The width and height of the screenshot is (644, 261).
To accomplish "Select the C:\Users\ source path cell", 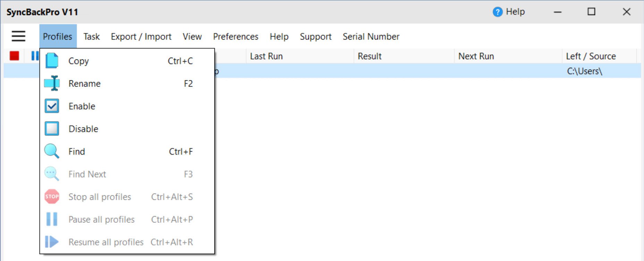I will [585, 71].
